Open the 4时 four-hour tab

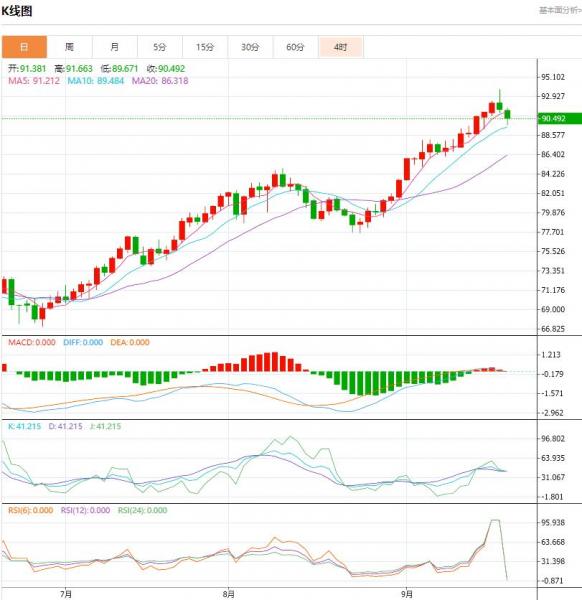pos(340,47)
